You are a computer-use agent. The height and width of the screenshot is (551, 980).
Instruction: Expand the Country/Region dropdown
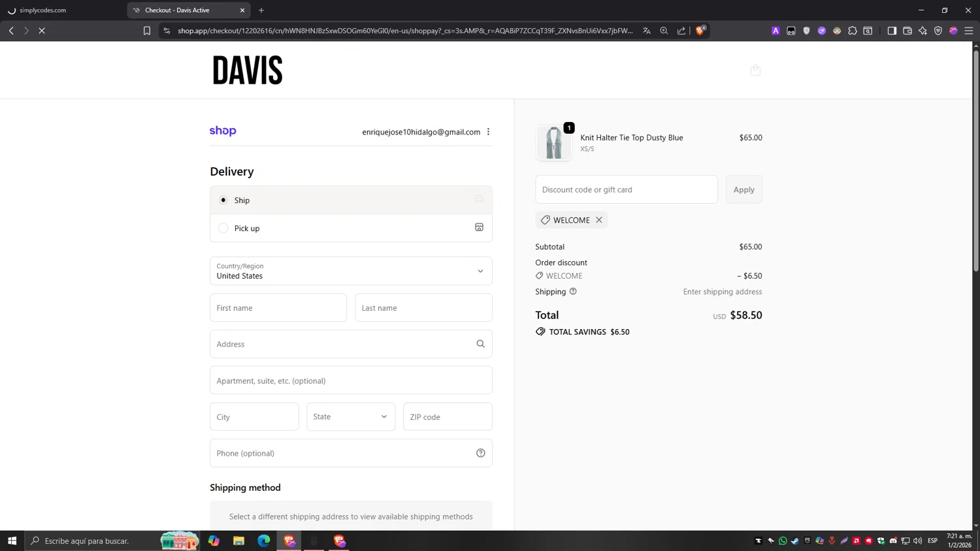[x=351, y=271]
